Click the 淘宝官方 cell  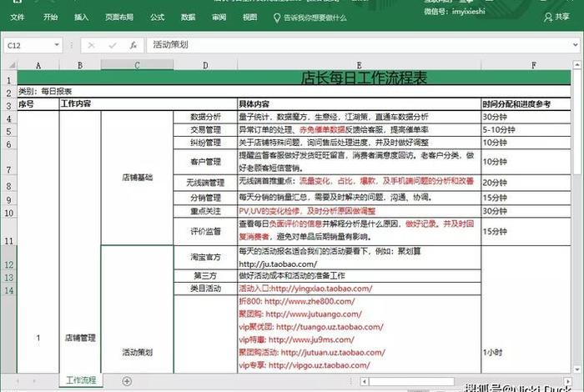tap(205, 257)
